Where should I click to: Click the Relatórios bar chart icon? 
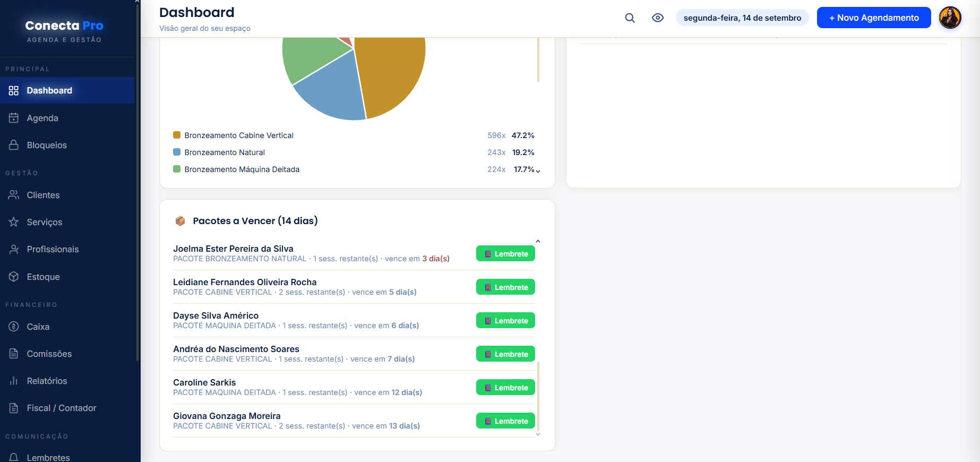pos(14,381)
